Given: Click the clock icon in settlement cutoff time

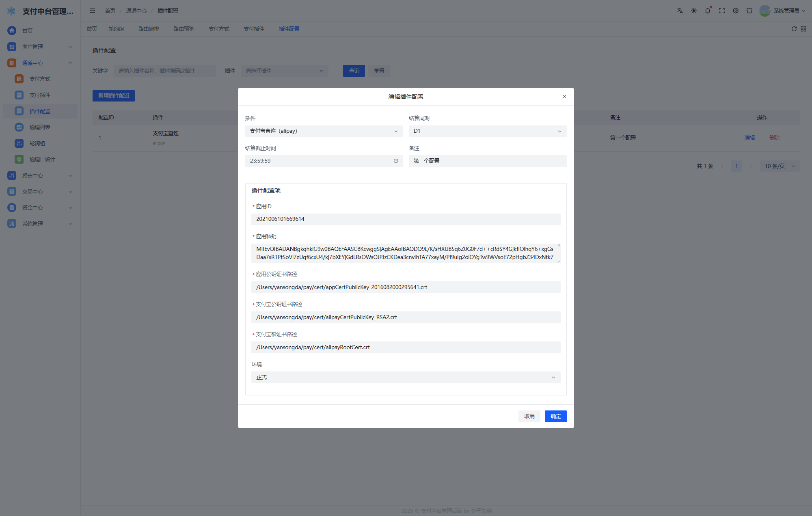Looking at the screenshot, I should point(396,161).
